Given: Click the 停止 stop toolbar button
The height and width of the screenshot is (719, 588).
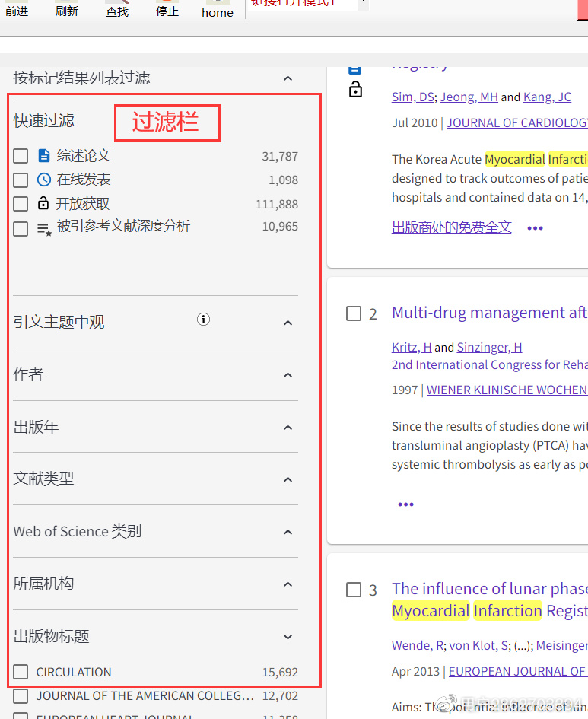Looking at the screenshot, I should [x=167, y=9].
